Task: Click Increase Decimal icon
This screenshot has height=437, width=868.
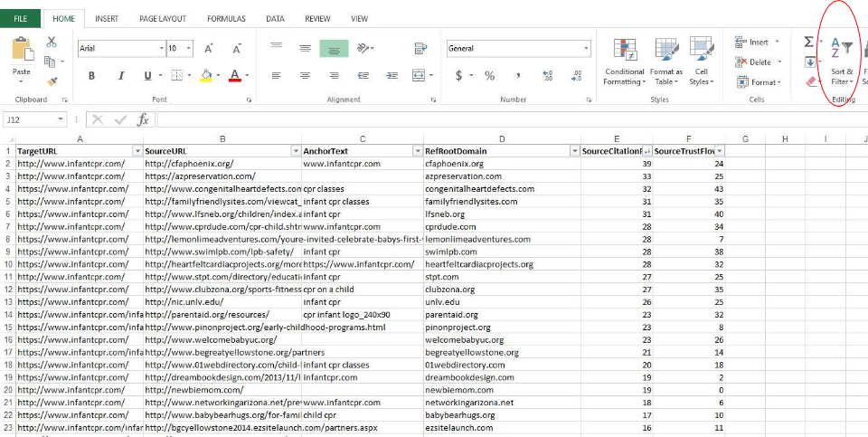Action: [548, 75]
